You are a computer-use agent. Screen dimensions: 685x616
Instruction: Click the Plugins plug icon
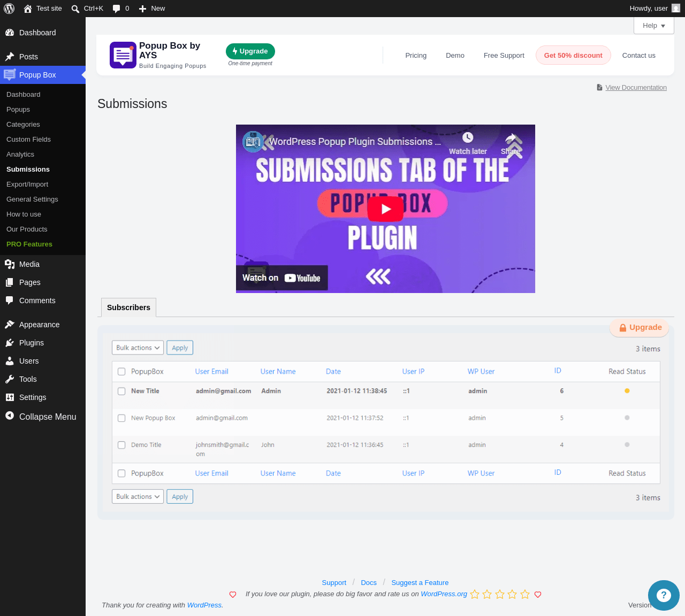pos(10,343)
